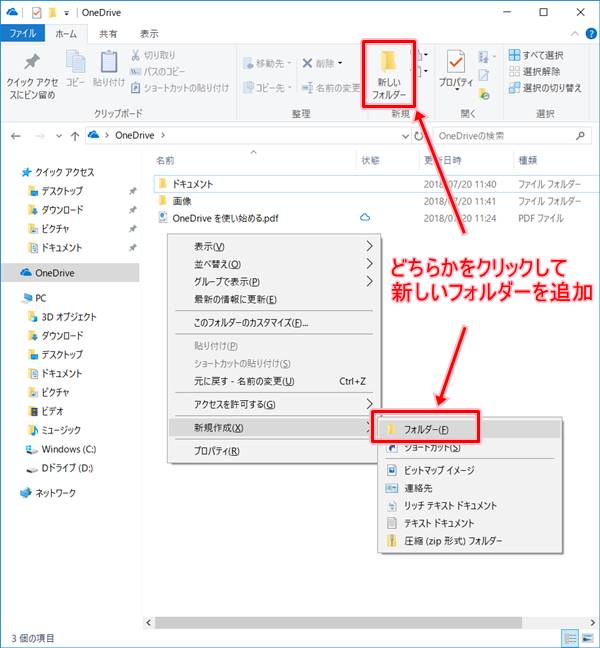600x648 pixels.
Task: Switch to the 共有 ribbon tab
Action: coord(107,33)
